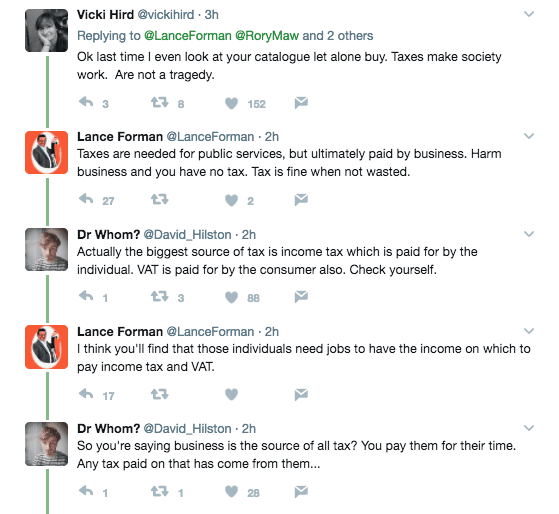The width and height of the screenshot is (559, 514).
Task: Message icon on Lance Forman's income-jobs tweet
Action: pyautogui.click(x=301, y=394)
